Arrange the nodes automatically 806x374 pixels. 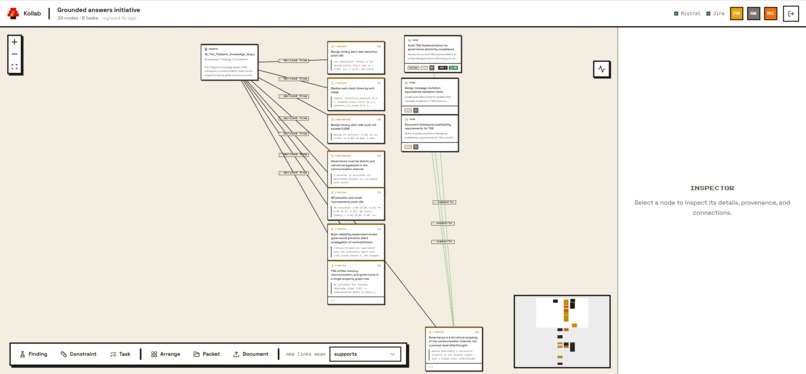pos(166,354)
